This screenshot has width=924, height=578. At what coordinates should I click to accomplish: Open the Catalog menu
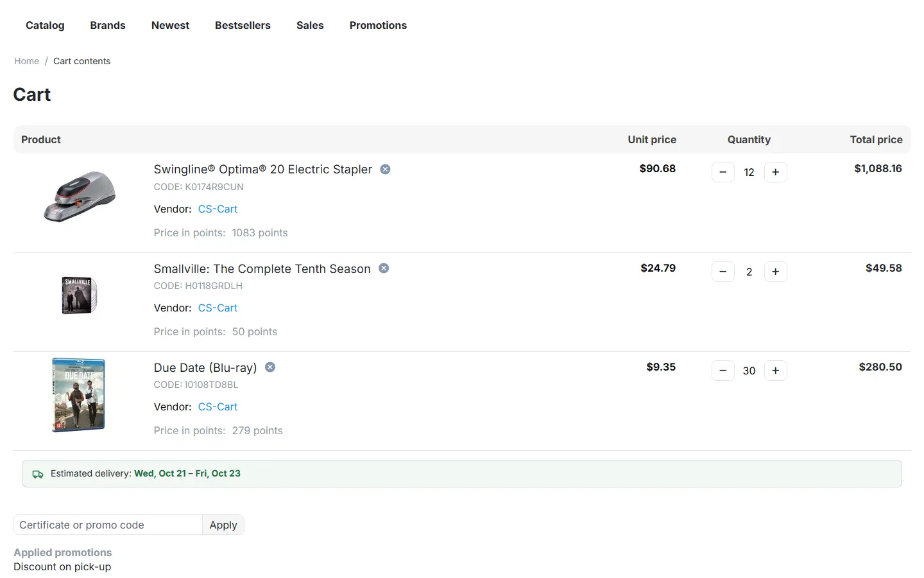point(45,26)
